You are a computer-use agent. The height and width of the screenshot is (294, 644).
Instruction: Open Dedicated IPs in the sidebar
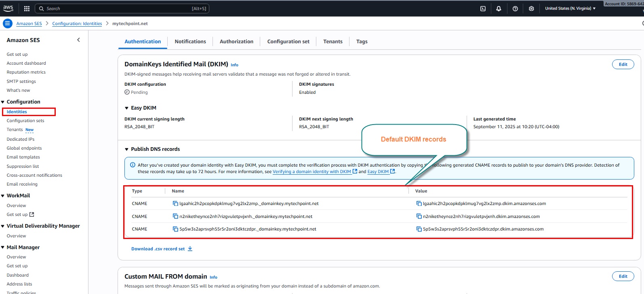click(x=21, y=139)
